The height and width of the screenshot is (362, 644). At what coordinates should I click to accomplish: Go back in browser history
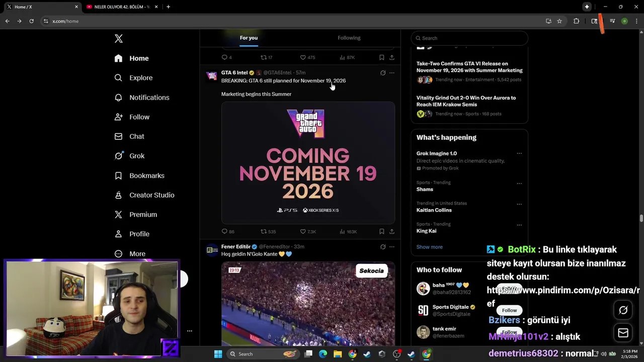[x=7, y=21]
